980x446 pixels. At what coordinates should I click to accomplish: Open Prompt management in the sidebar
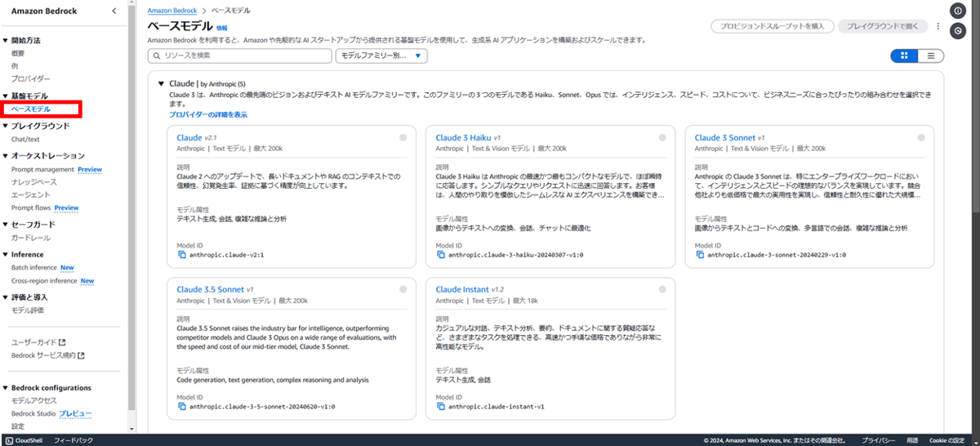tap(42, 169)
